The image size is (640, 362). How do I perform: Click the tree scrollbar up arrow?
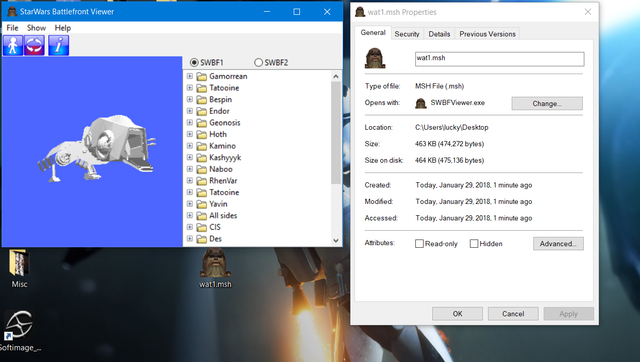point(336,76)
